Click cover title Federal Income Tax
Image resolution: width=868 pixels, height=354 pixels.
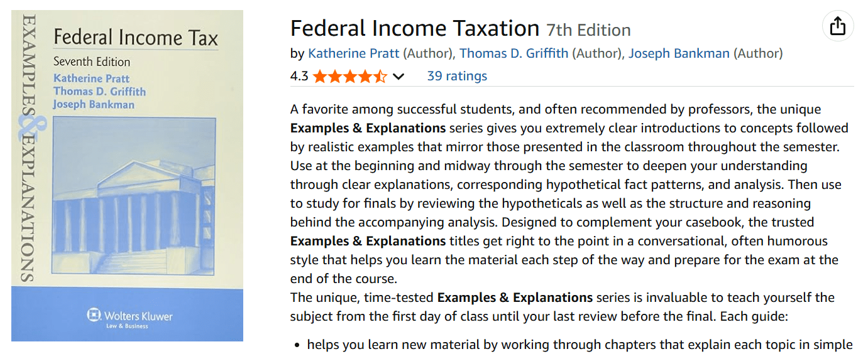[135, 38]
